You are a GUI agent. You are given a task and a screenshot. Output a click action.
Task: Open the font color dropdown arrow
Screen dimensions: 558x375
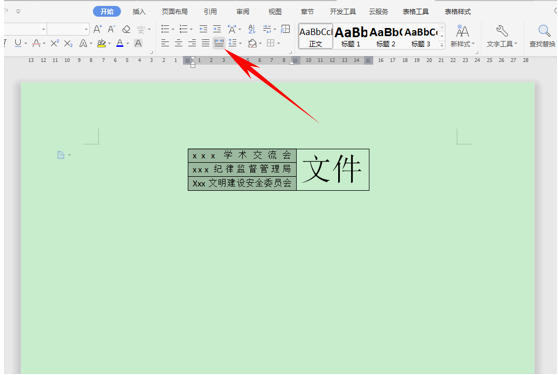(x=127, y=44)
